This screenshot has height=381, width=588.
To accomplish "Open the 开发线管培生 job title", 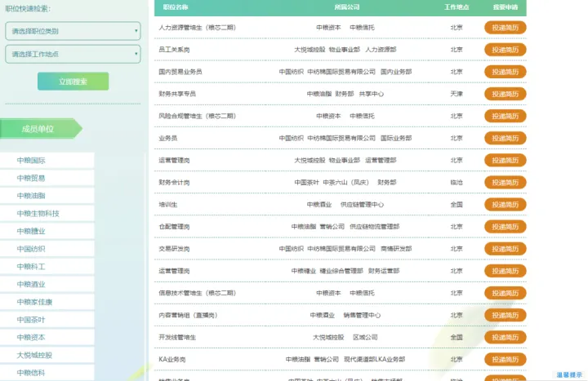I will click(x=177, y=337).
